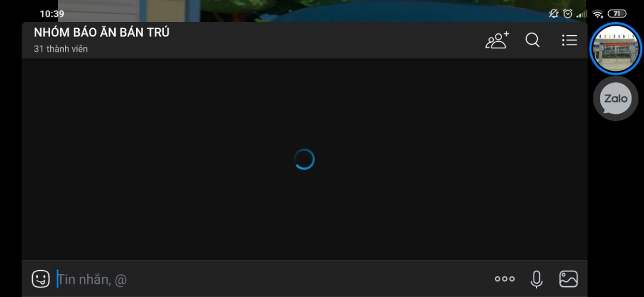The image size is (644, 297).
Task: Tap the muted notification bell status icon
Action: [x=553, y=14]
